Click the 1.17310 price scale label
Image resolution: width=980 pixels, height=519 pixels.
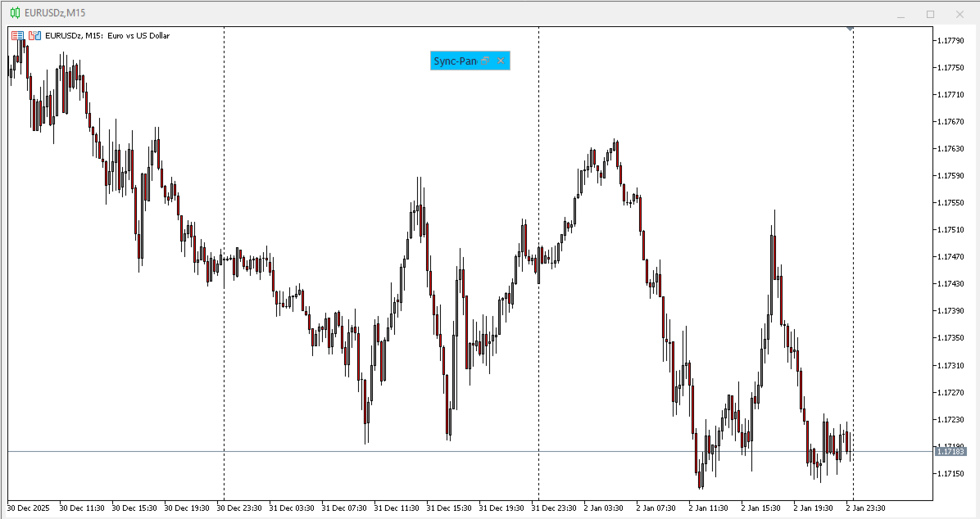[951, 365]
